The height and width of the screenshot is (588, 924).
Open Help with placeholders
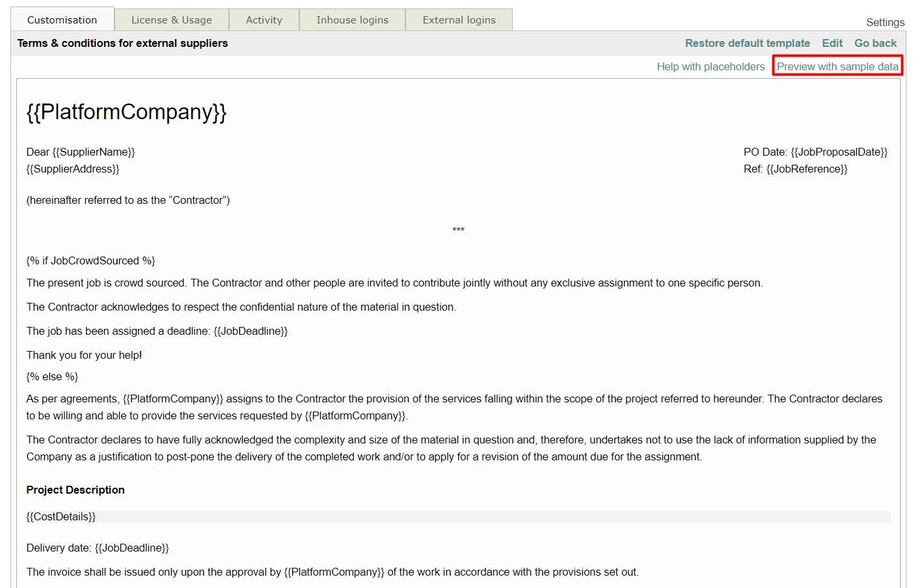click(x=711, y=66)
